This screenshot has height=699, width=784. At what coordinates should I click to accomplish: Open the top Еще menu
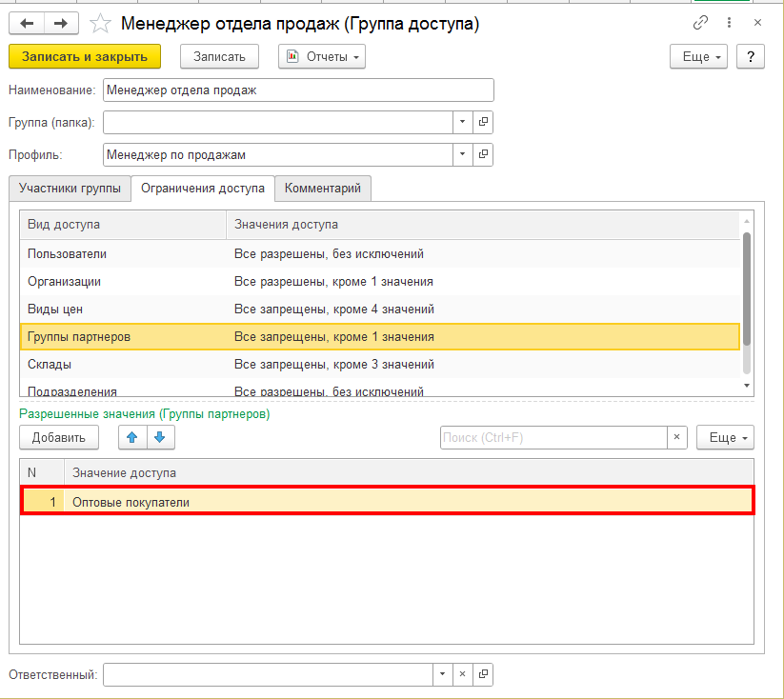coord(700,56)
